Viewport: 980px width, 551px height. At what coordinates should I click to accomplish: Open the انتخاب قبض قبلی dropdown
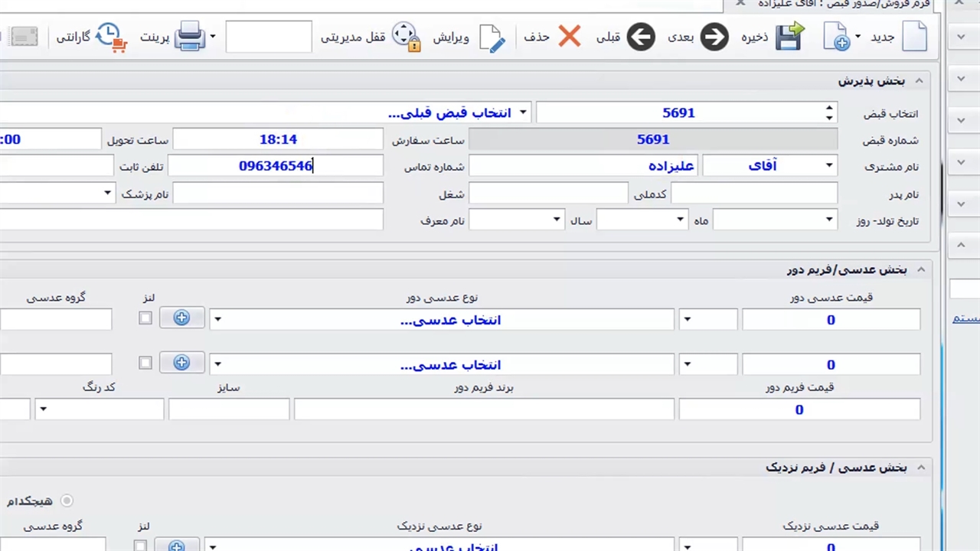(523, 112)
